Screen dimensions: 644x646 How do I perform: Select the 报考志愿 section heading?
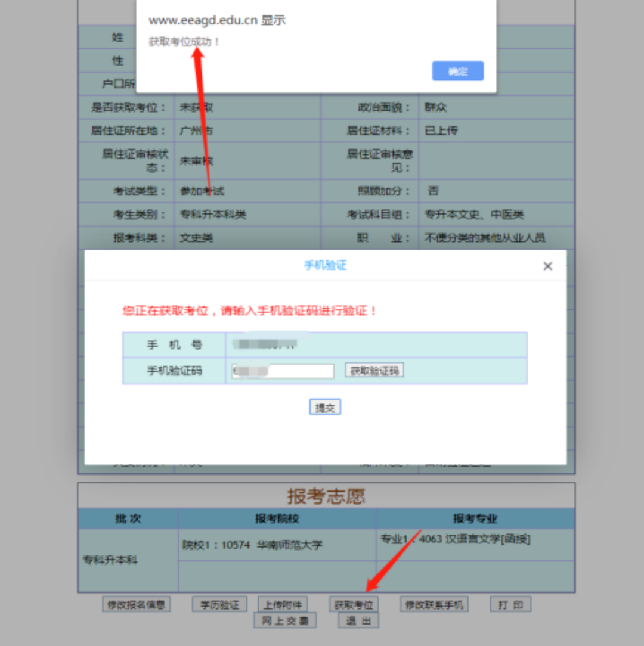click(326, 496)
